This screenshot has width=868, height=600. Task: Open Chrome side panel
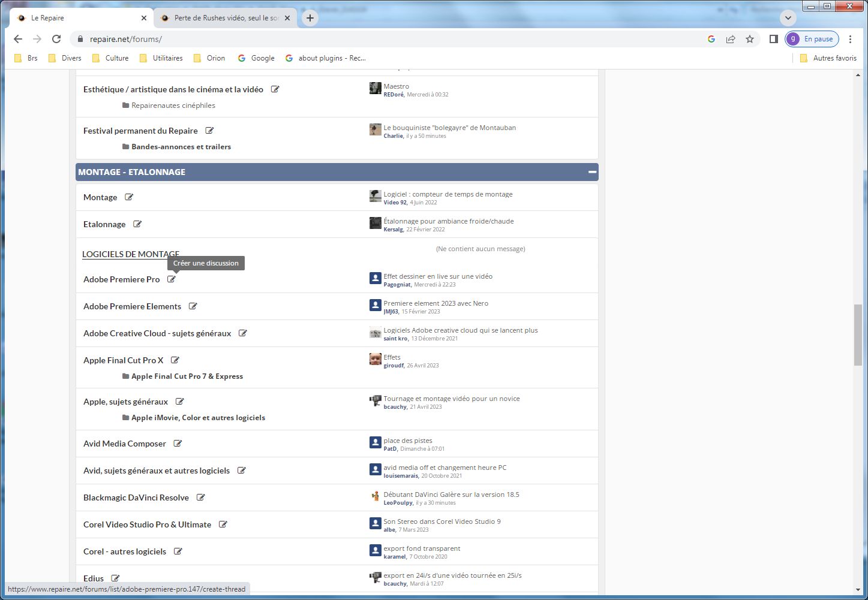(774, 39)
